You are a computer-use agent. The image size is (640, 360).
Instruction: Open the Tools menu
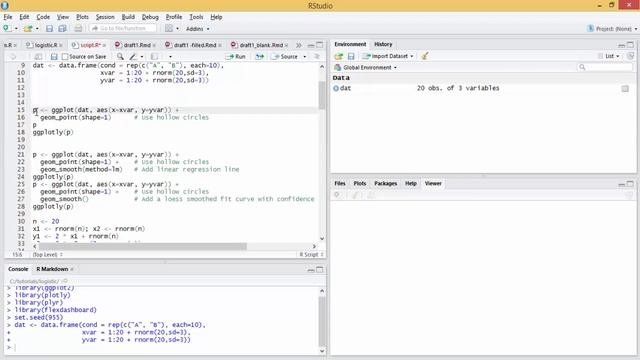point(196,17)
